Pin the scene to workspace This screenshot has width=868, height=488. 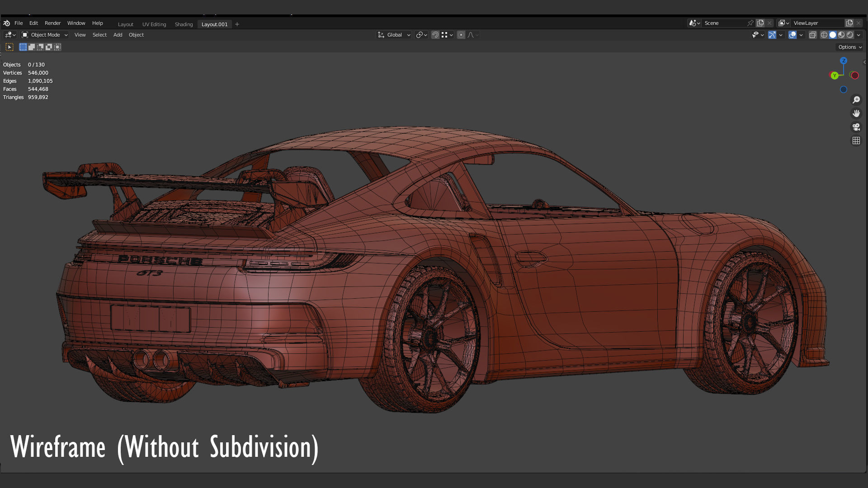click(x=750, y=23)
